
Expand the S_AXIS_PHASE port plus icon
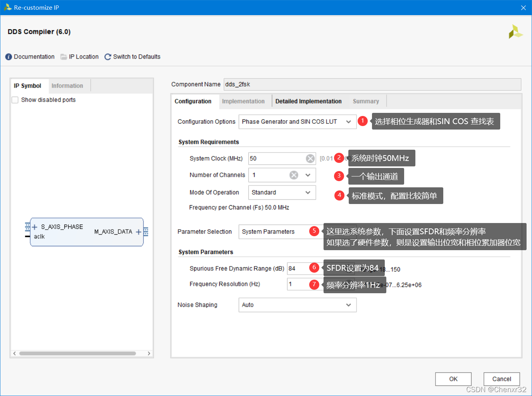(34, 227)
